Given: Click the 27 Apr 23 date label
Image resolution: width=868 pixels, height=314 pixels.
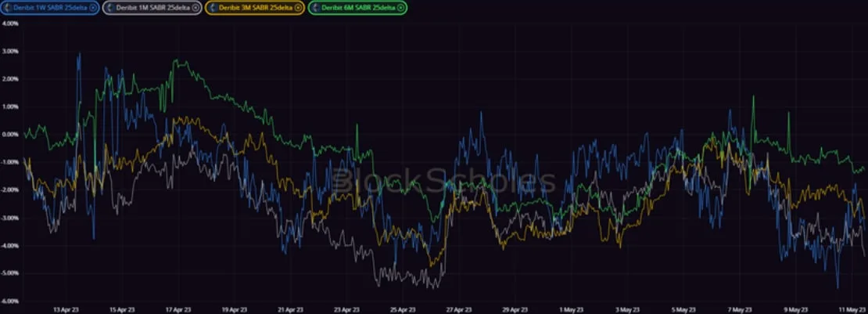Looking at the screenshot, I should tap(460, 309).
